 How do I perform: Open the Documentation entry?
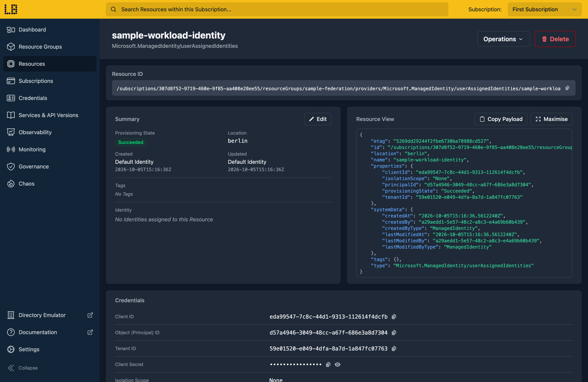(x=50, y=332)
